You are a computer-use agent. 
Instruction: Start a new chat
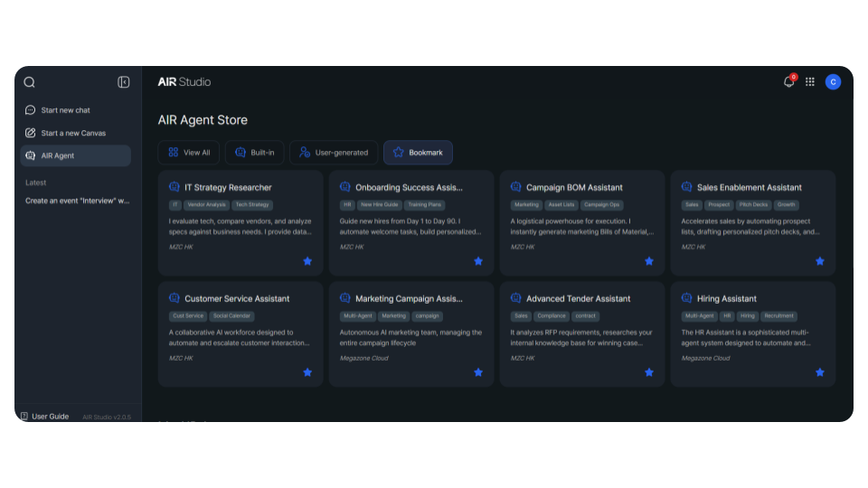tap(65, 110)
